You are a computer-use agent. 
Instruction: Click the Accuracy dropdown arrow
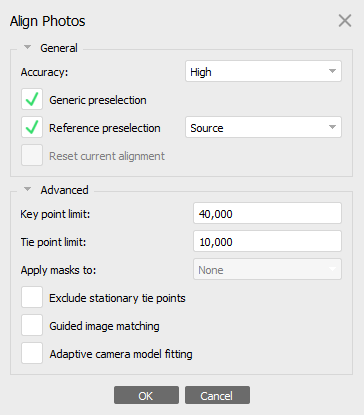pos(332,71)
